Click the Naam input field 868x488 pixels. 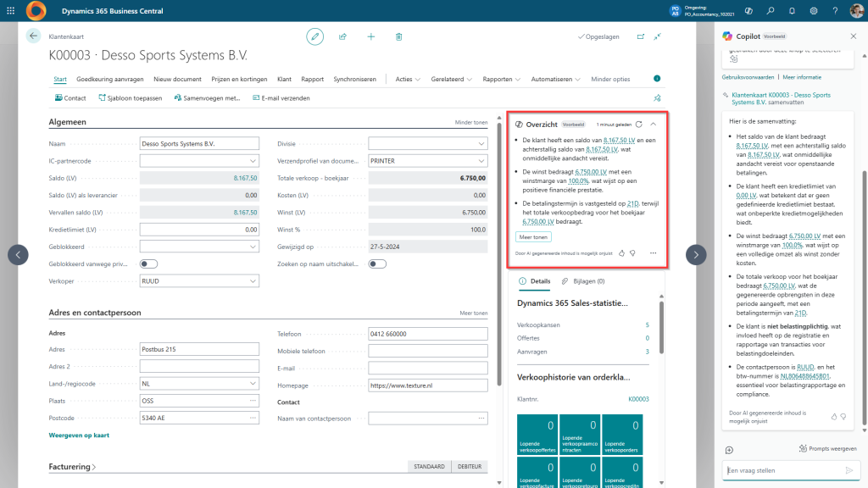coord(199,144)
